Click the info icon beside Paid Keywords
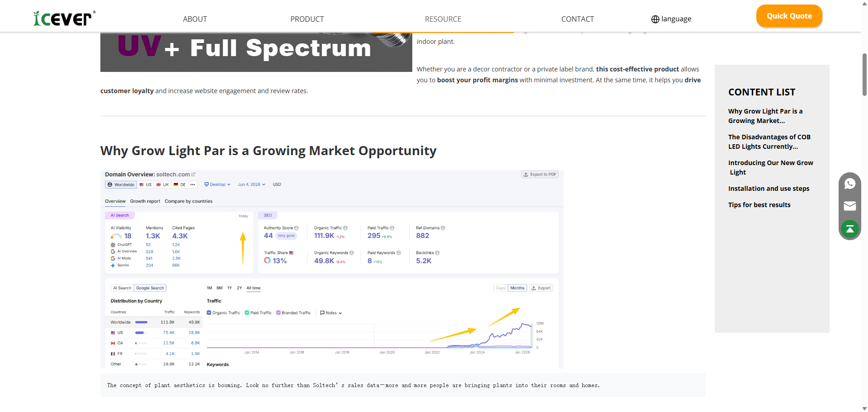Screen dimensions: 868x412 tap(399, 253)
